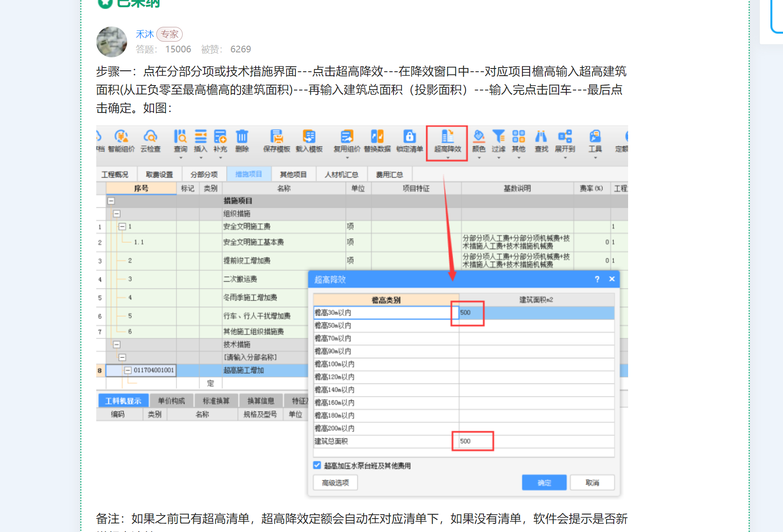
Task: Open the 智能组价 smart pricing tool
Action: point(121,141)
